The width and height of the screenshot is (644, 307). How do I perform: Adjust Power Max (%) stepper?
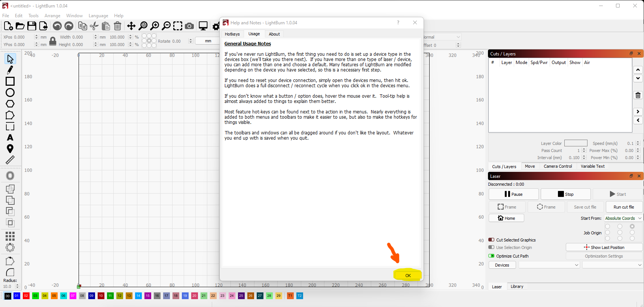pyautogui.click(x=638, y=151)
